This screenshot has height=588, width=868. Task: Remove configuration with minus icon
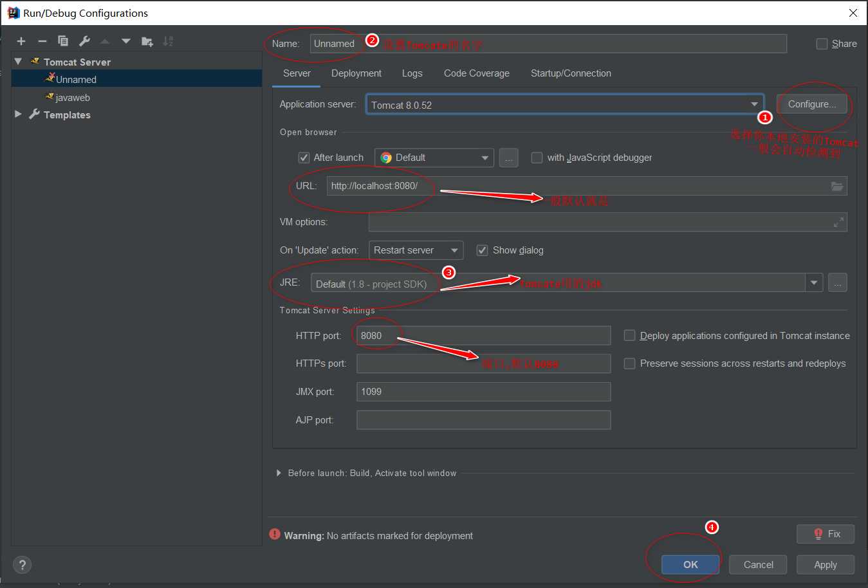42,41
